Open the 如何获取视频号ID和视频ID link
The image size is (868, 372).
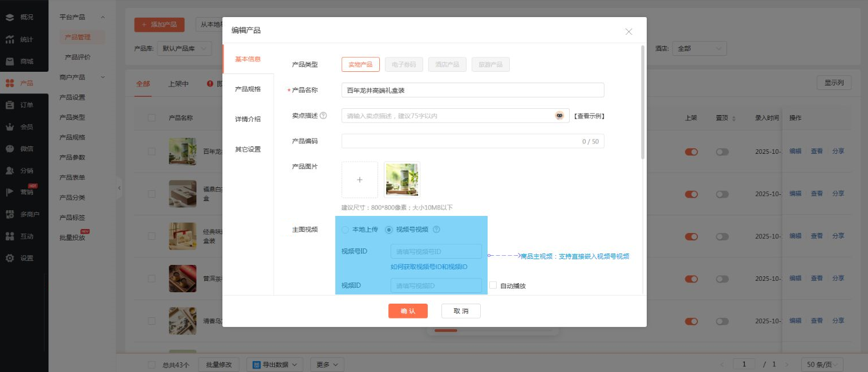click(429, 267)
